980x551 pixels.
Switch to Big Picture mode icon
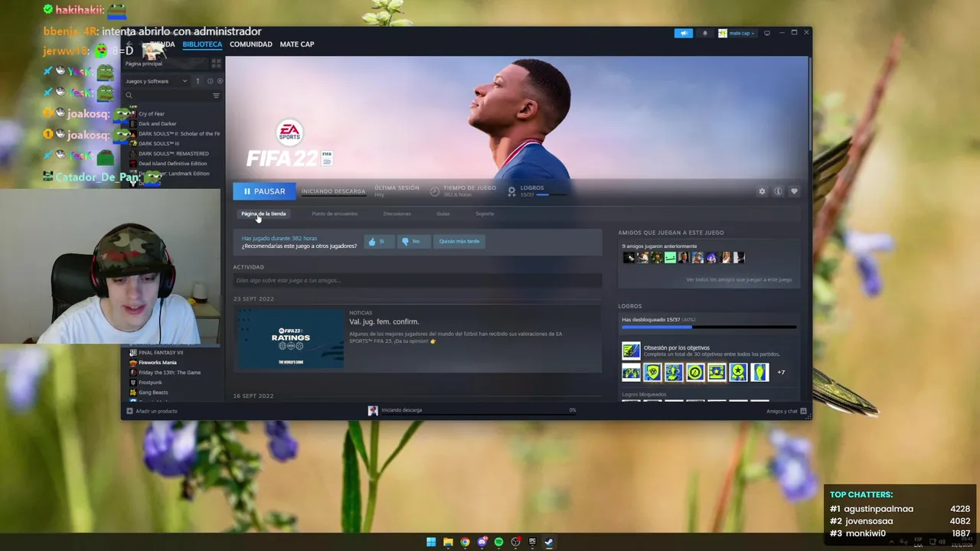coord(767,33)
